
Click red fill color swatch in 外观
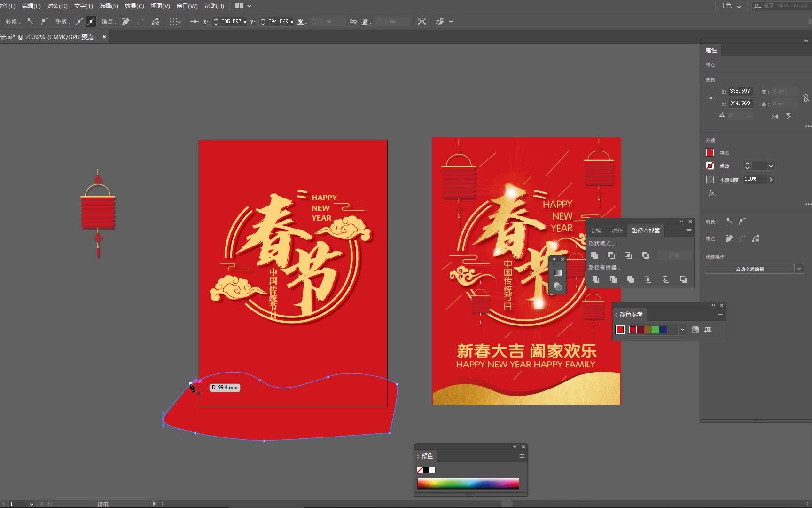pyautogui.click(x=710, y=152)
